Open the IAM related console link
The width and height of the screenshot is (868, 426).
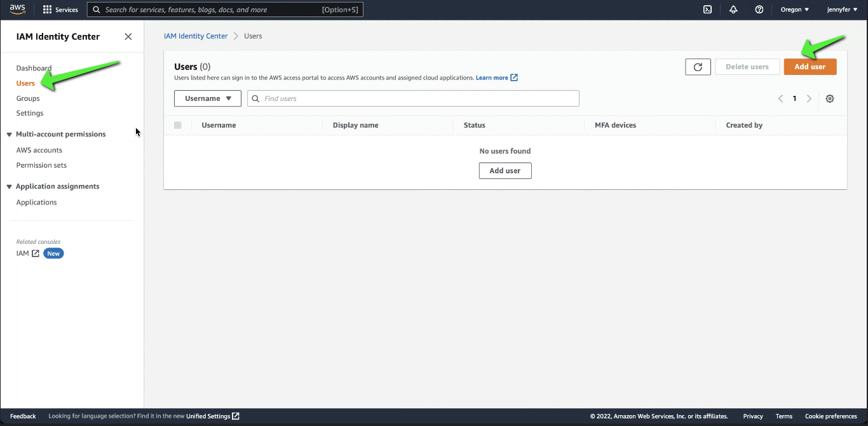pyautogui.click(x=22, y=253)
